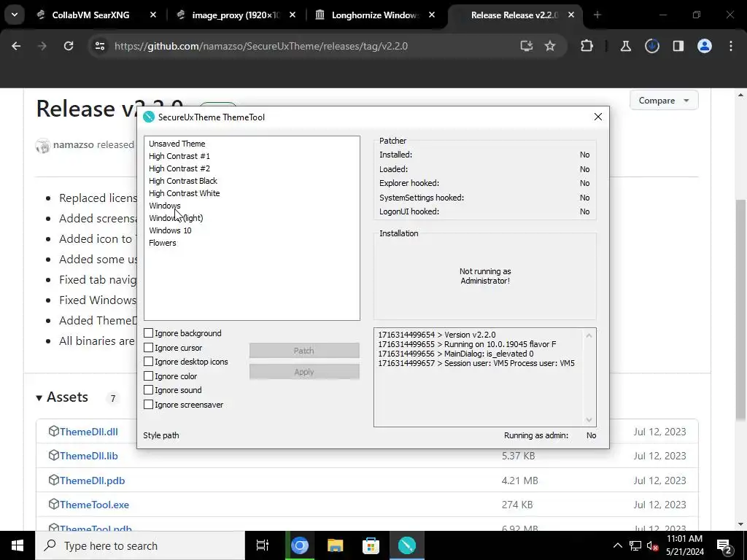Download ThemeDll.dll asset
Screen dimensions: 747x560
coord(88,432)
